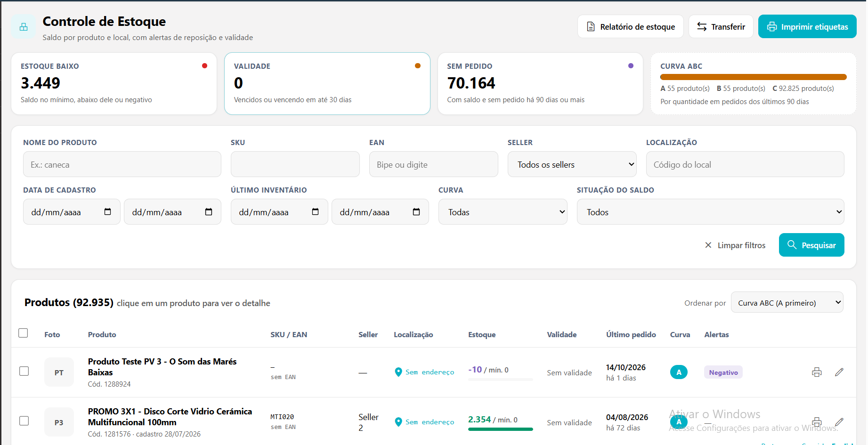Click the Último pedido column header
The width and height of the screenshot is (868, 445).
[x=631, y=334]
